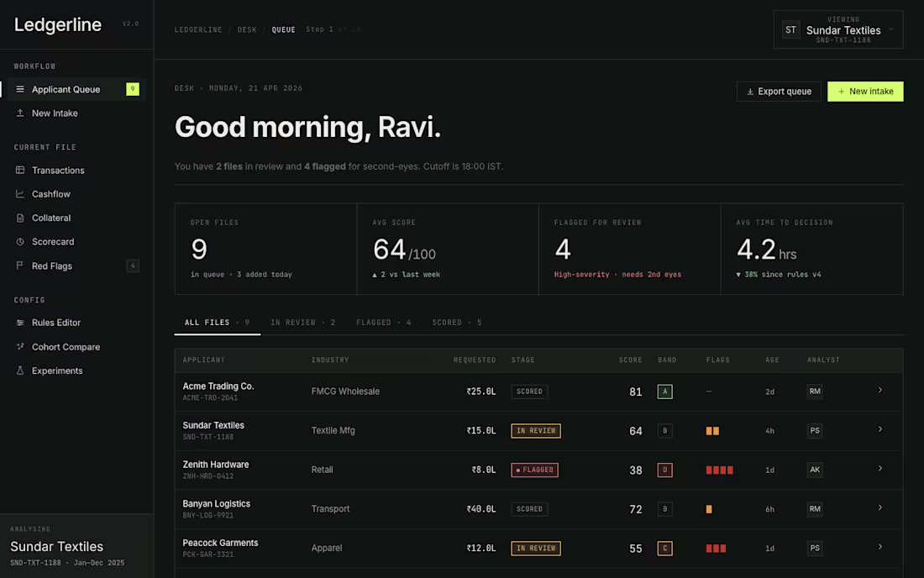Switch to the Flagged tab
The height and width of the screenshot is (578, 924).
384,323
